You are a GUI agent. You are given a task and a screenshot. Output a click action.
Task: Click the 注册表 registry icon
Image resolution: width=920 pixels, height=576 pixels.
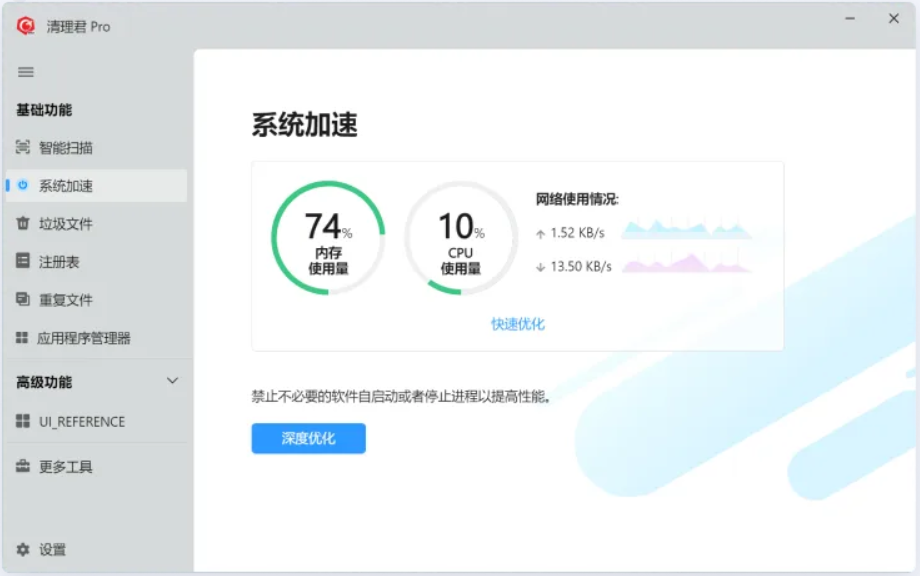[x=22, y=261]
